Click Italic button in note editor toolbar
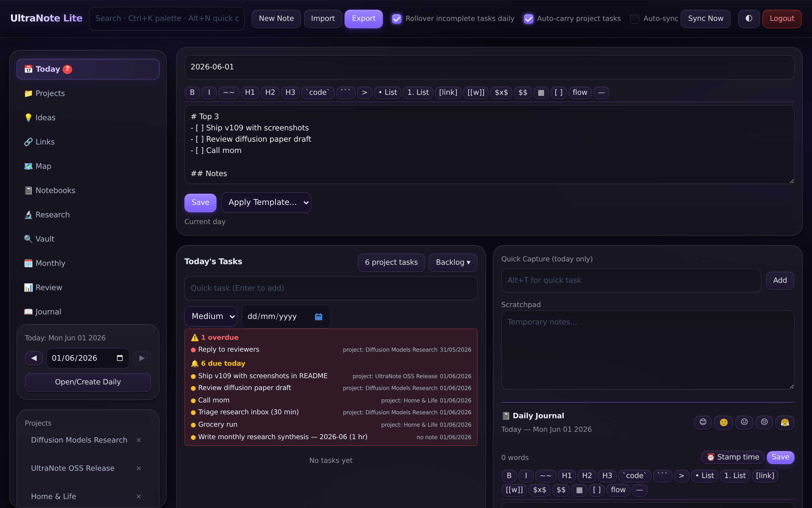 [209, 92]
